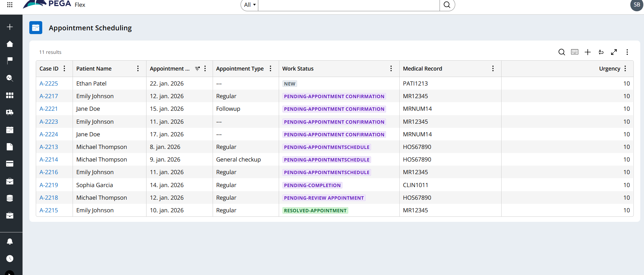Open case A-2214
The image size is (644, 275).
[x=49, y=159]
